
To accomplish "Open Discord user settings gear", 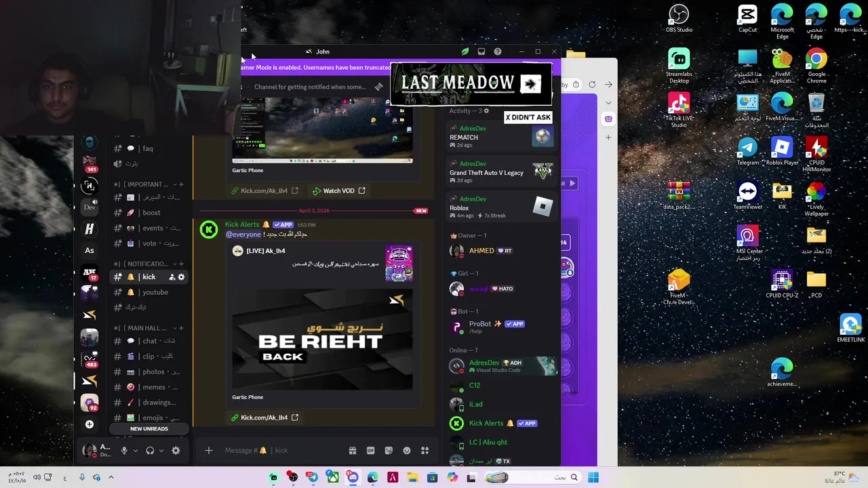I will (176, 450).
